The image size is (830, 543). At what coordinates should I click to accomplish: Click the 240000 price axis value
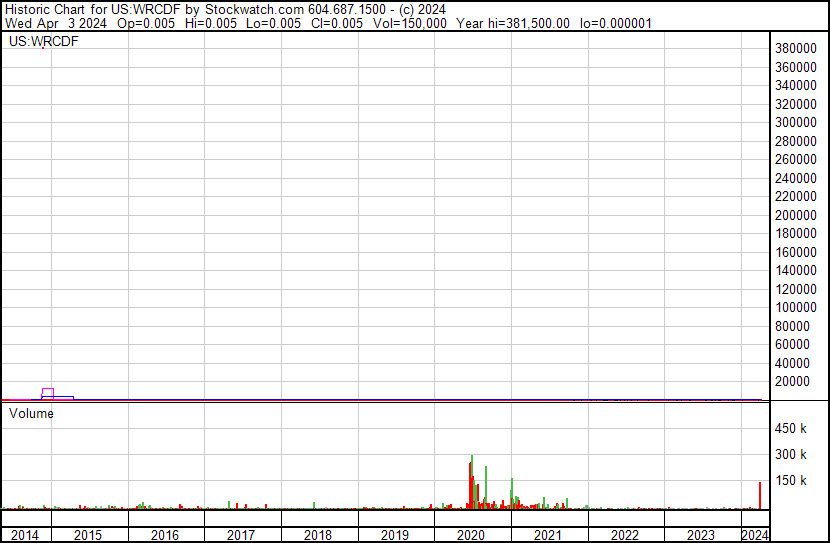click(x=796, y=178)
